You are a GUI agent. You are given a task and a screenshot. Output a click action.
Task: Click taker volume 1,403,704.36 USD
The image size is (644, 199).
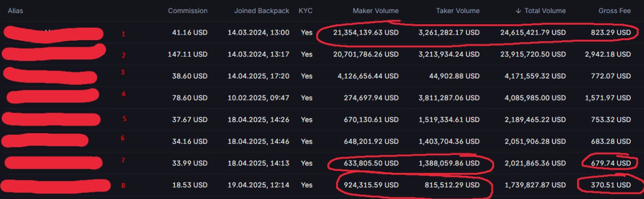[x=449, y=142]
